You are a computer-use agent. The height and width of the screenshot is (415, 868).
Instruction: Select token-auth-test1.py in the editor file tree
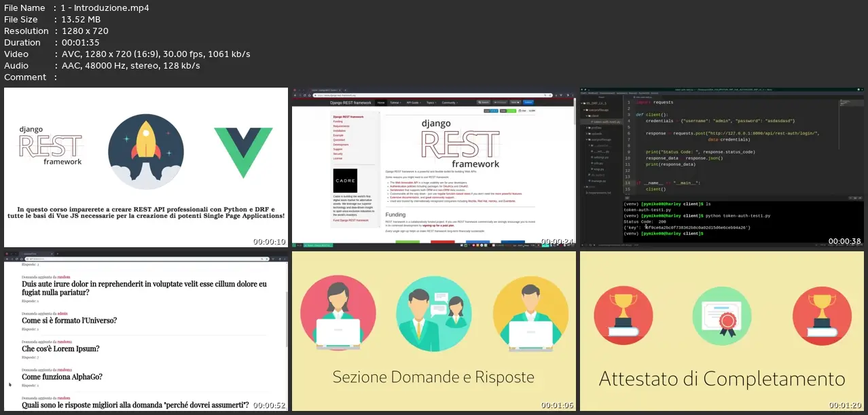(607, 122)
